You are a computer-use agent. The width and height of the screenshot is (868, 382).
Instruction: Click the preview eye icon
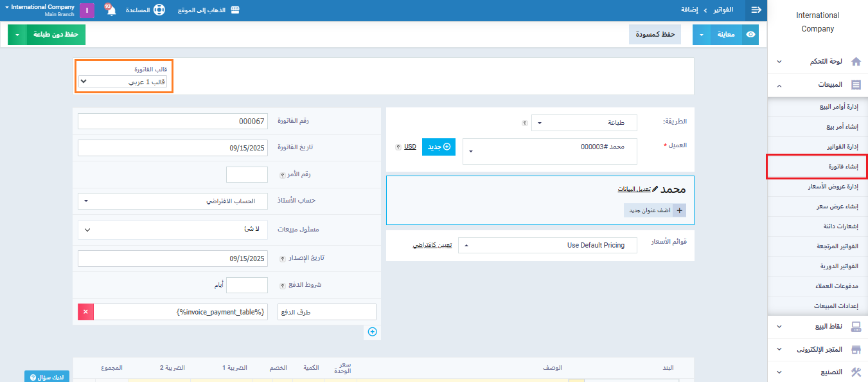pyautogui.click(x=750, y=35)
